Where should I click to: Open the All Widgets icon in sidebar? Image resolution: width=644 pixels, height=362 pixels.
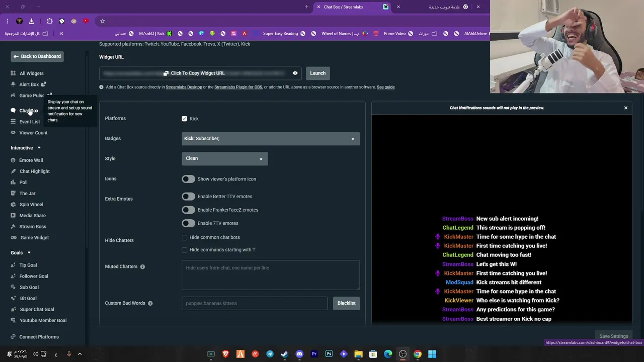(x=13, y=73)
